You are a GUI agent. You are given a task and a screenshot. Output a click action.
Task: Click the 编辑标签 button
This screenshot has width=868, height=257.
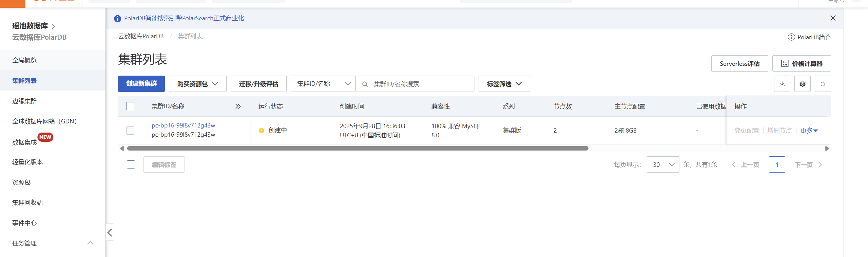tap(164, 164)
